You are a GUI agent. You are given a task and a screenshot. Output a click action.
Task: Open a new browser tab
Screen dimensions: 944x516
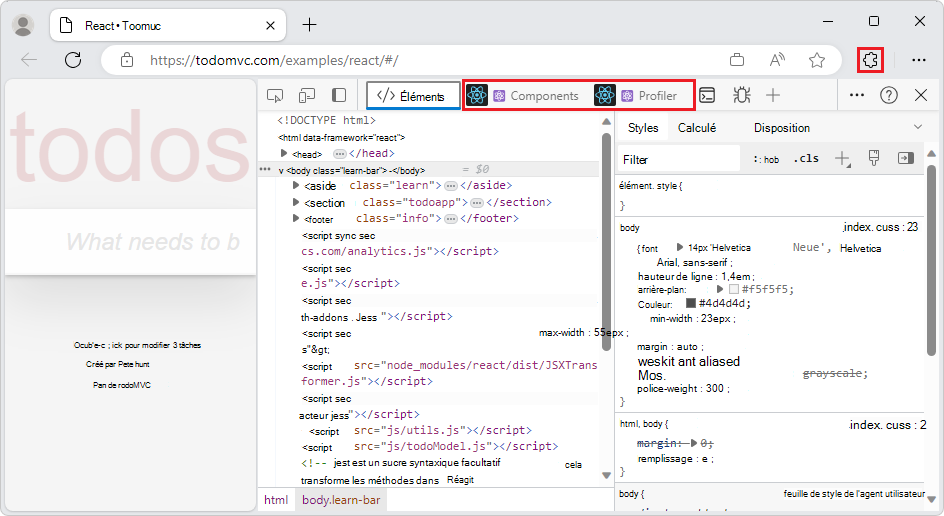click(309, 25)
